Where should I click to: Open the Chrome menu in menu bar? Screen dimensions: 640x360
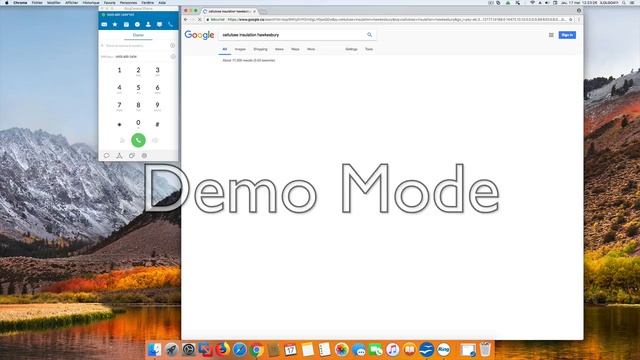pyautogui.click(x=20, y=2)
